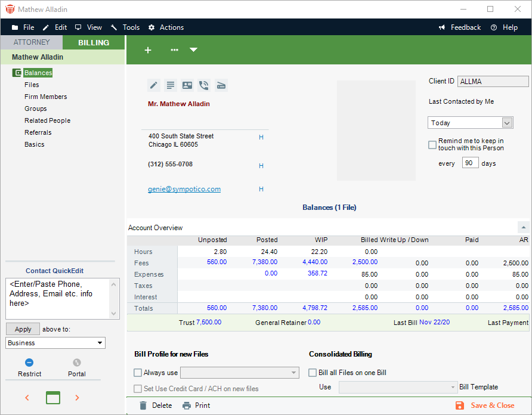Click the scanner icon
Screen dimensions: 532x415
coord(221,85)
